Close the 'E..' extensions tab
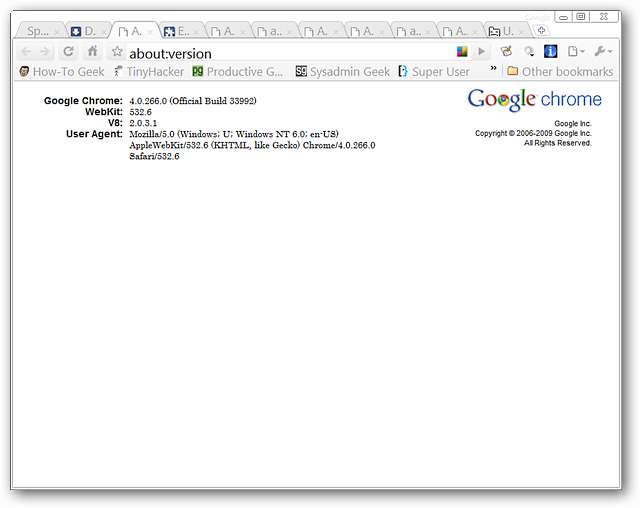Image resolution: width=640 pixels, height=508 pixels. [x=196, y=32]
